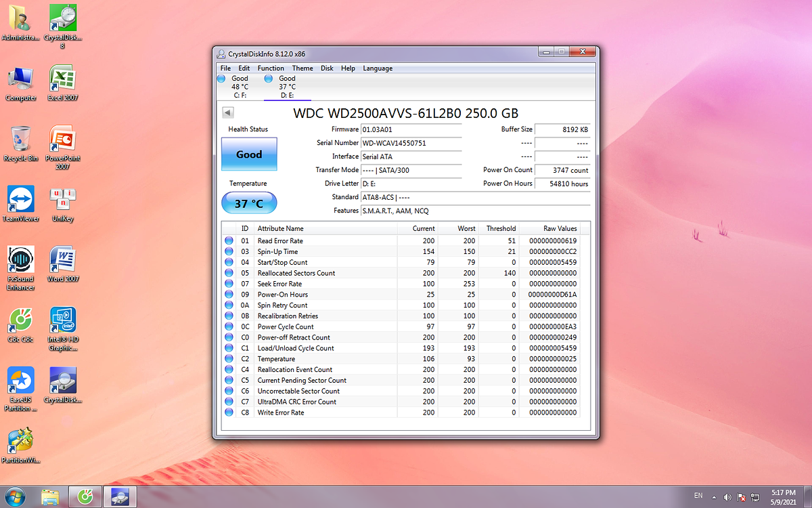Screen dimensions: 812x508
Task: Open the CrystalDiskInfo shortcut with magnifying glass icon
Action: pos(63,385)
